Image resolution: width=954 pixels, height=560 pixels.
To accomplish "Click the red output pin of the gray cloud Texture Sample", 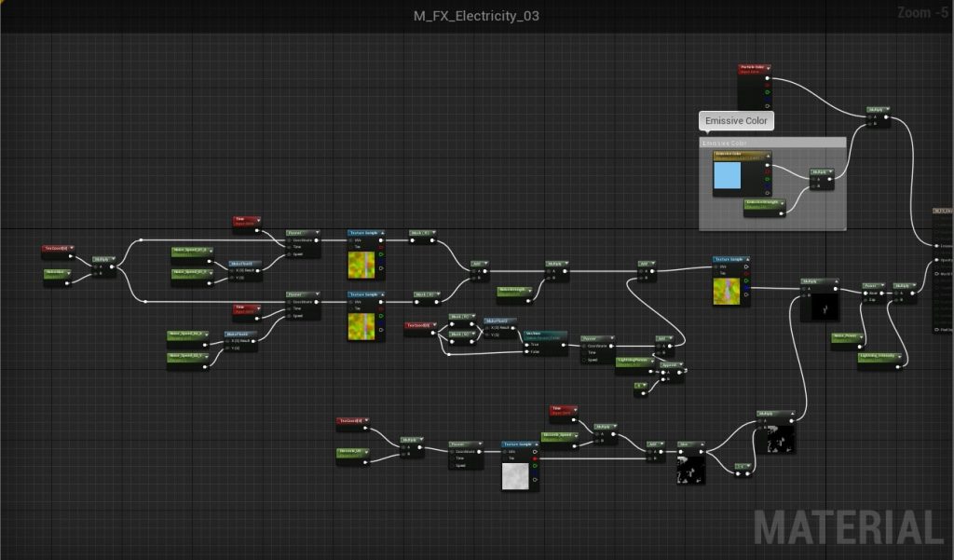I will (535, 458).
